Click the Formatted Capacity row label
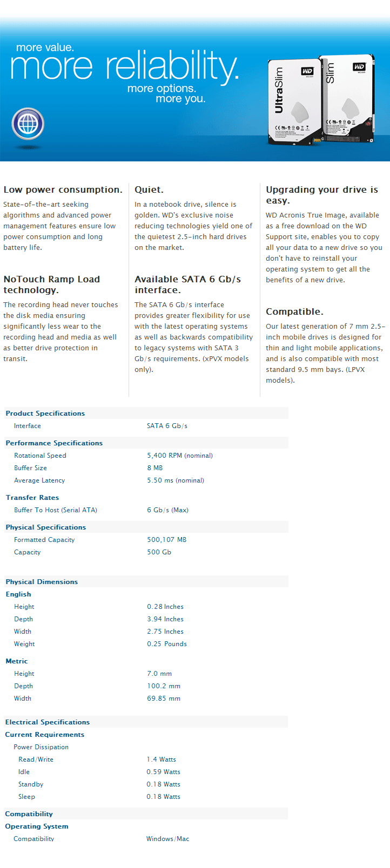Image resolution: width=390 pixels, height=868 pixels. coord(44,540)
